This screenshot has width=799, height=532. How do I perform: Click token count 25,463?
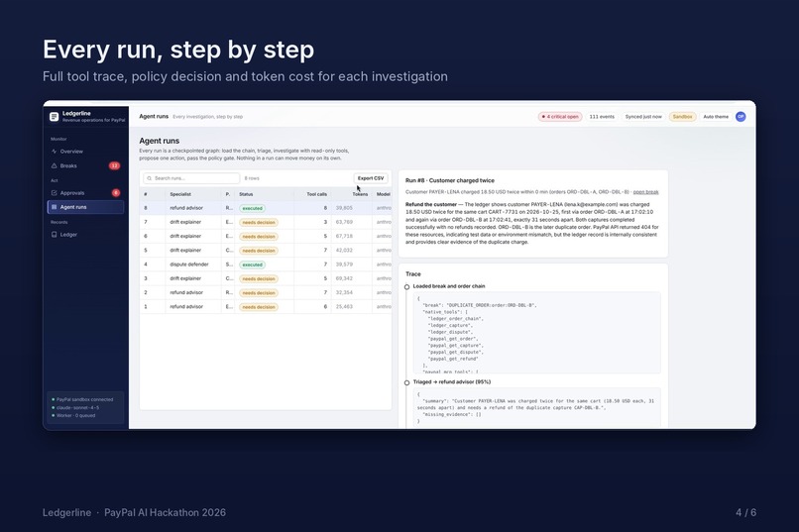(344, 306)
